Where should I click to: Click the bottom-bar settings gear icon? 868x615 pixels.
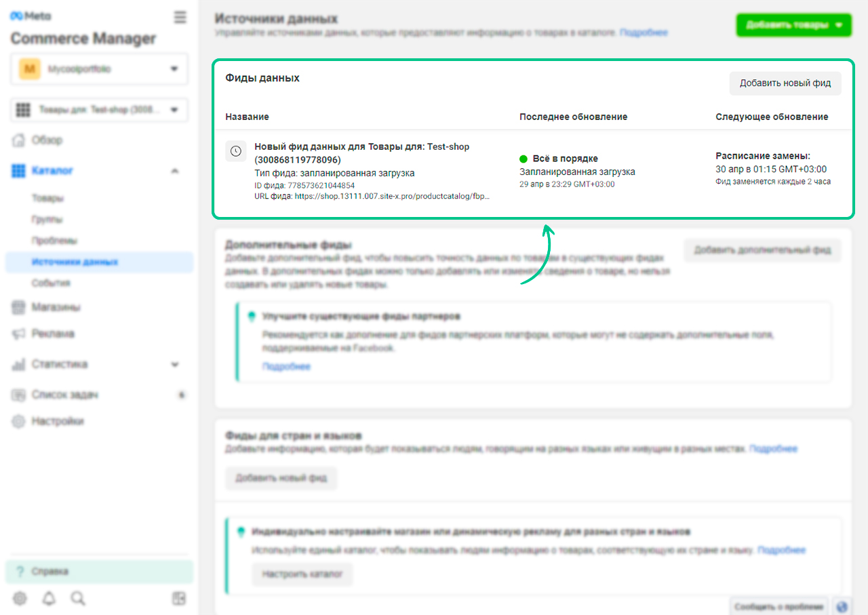click(20, 598)
